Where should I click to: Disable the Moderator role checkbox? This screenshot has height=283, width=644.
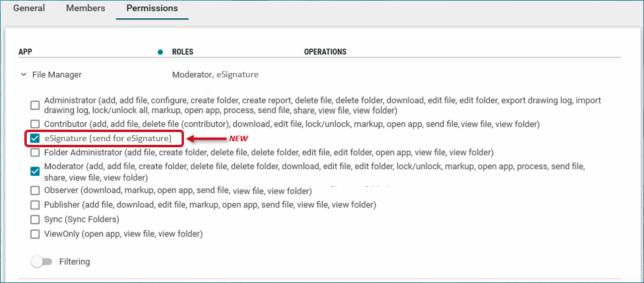point(35,172)
